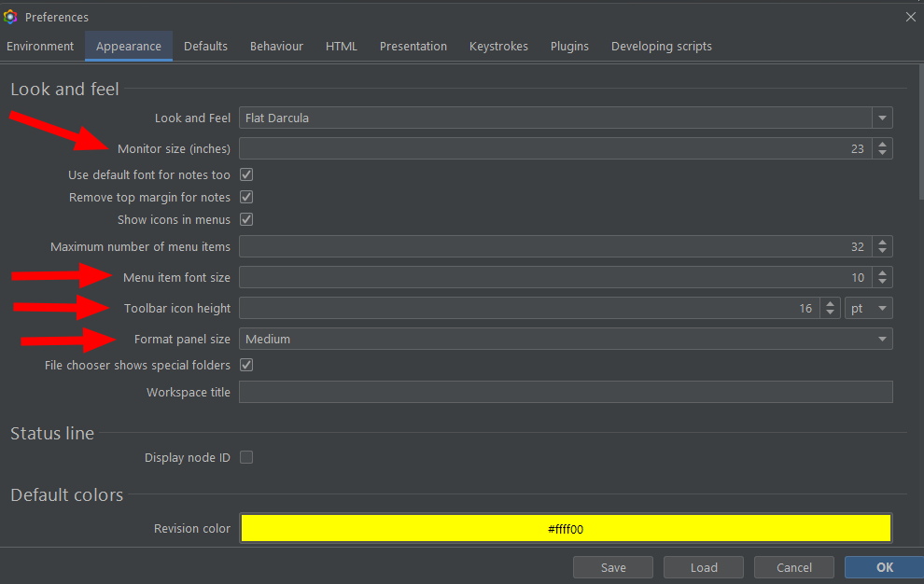
Task: Click the Format panel size label
Action: pos(182,340)
